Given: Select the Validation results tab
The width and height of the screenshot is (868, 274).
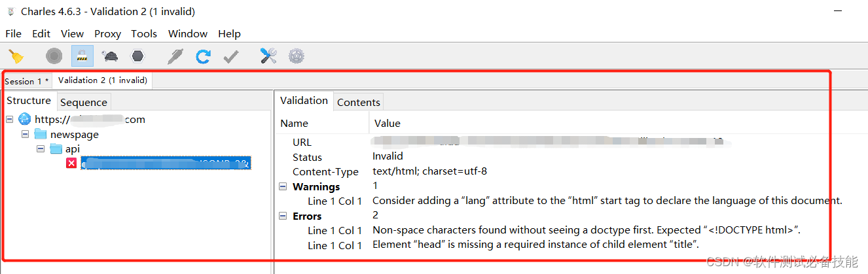Looking at the screenshot, I should tap(304, 100).
